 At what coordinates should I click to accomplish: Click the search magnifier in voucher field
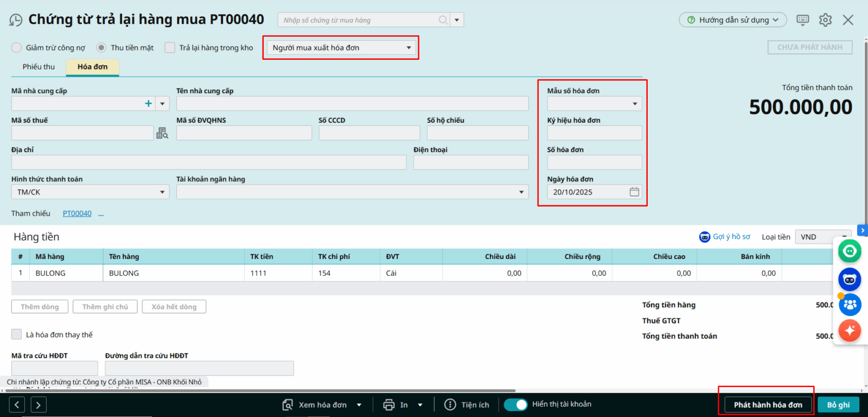click(x=443, y=20)
